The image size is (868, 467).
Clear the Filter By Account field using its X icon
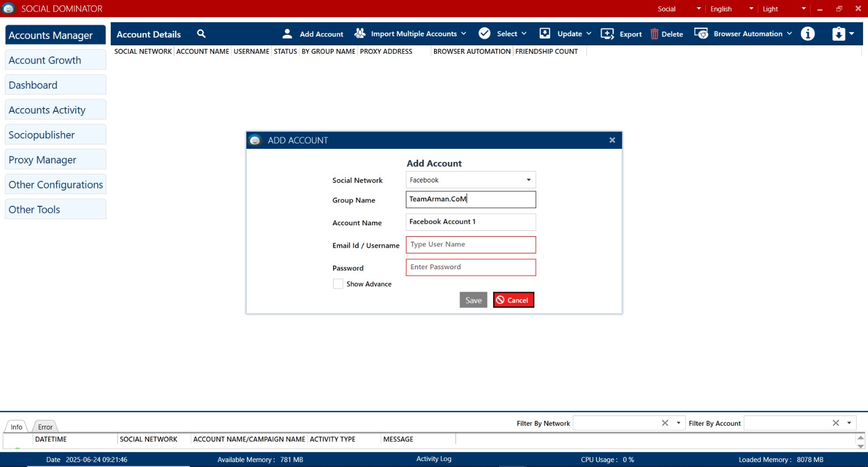pos(836,423)
